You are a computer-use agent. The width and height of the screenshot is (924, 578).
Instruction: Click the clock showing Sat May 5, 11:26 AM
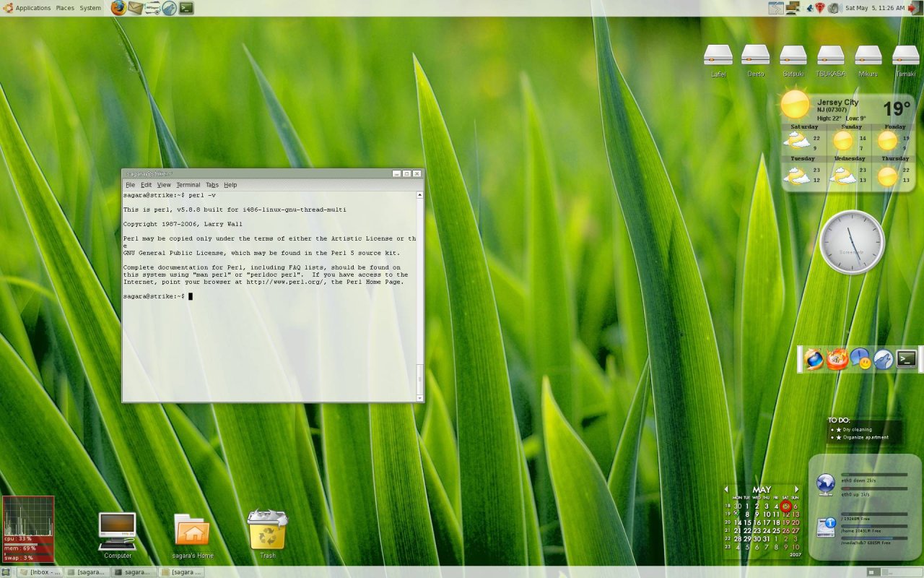click(875, 8)
